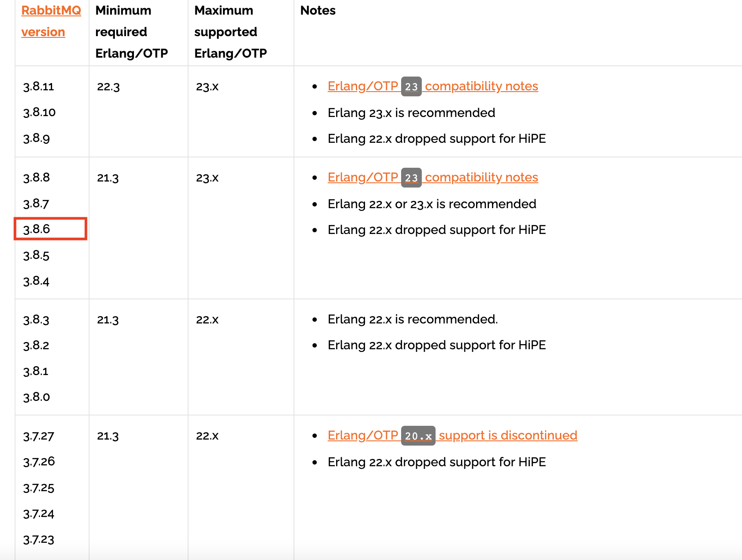Click the 3.8.9 version entry
Viewport: 742px width, 560px height.
(37, 138)
